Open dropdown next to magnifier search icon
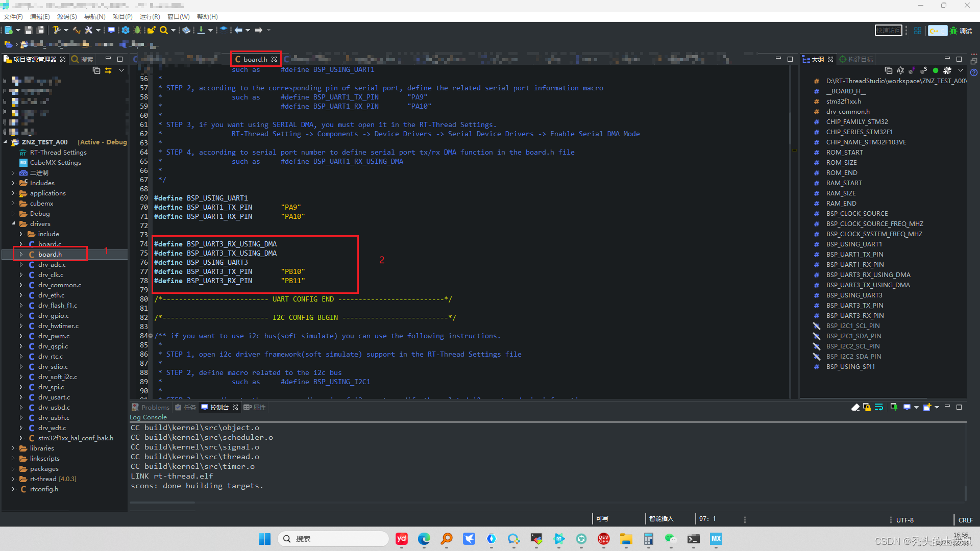 click(173, 30)
